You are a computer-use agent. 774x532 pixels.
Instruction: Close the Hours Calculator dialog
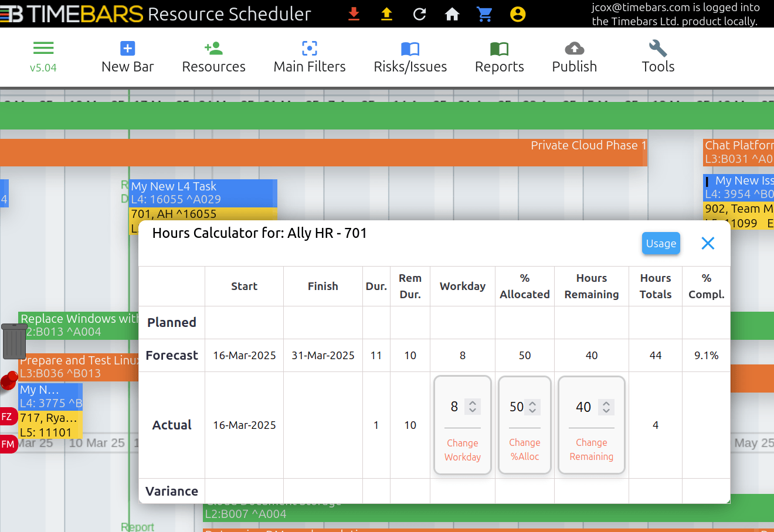pos(708,243)
